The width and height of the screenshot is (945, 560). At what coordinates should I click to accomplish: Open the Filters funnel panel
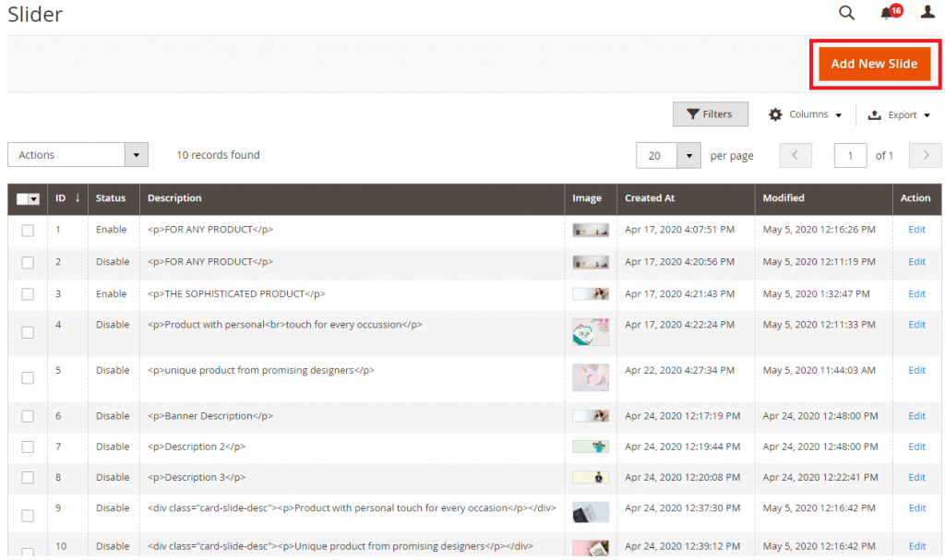point(711,113)
